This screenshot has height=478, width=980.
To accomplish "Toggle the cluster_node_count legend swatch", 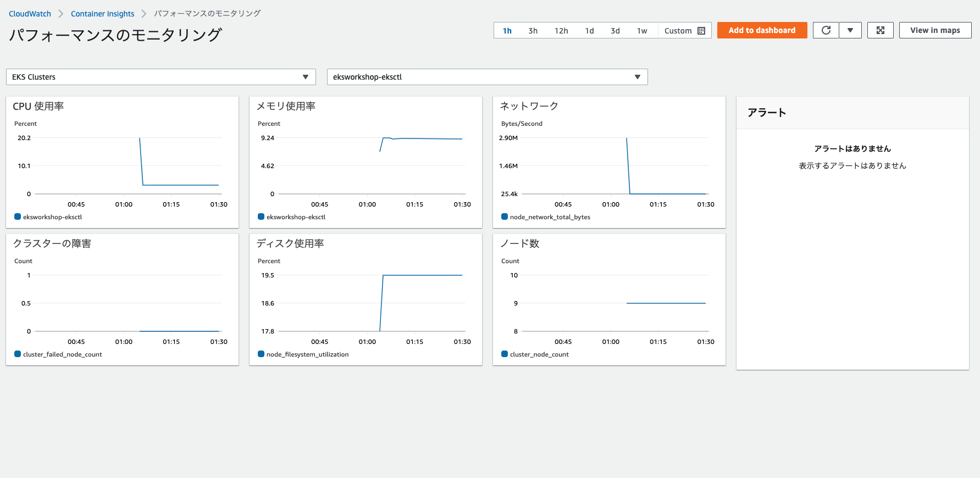I will coord(505,354).
